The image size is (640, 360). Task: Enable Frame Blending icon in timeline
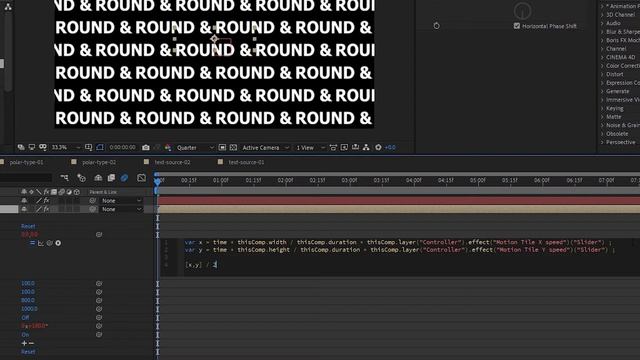point(111,178)
